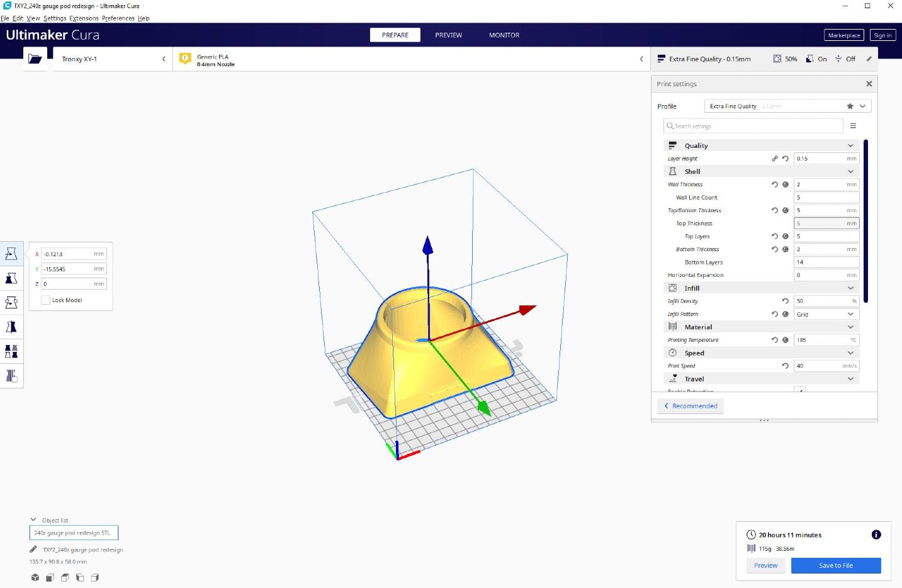Image resolution: width=902 pixels, height=588 pixels.
Task: Click the print time info icon
Action: pos(876,534)
